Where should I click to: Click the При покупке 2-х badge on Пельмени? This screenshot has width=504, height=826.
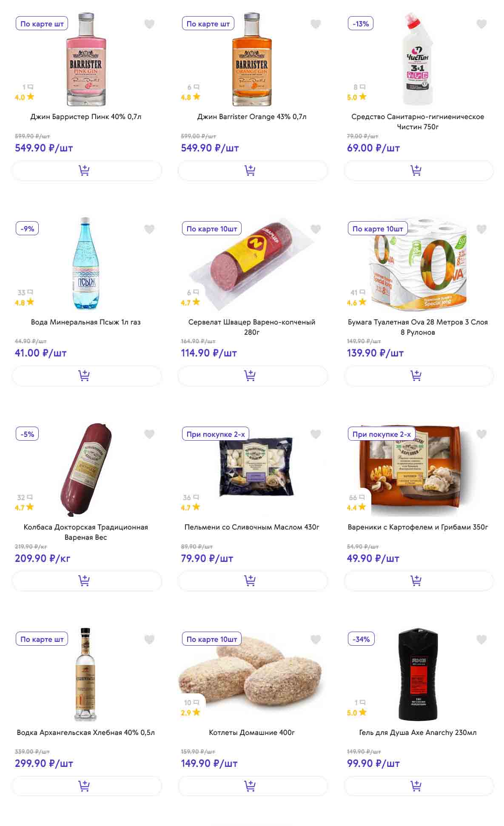[216, 434]
